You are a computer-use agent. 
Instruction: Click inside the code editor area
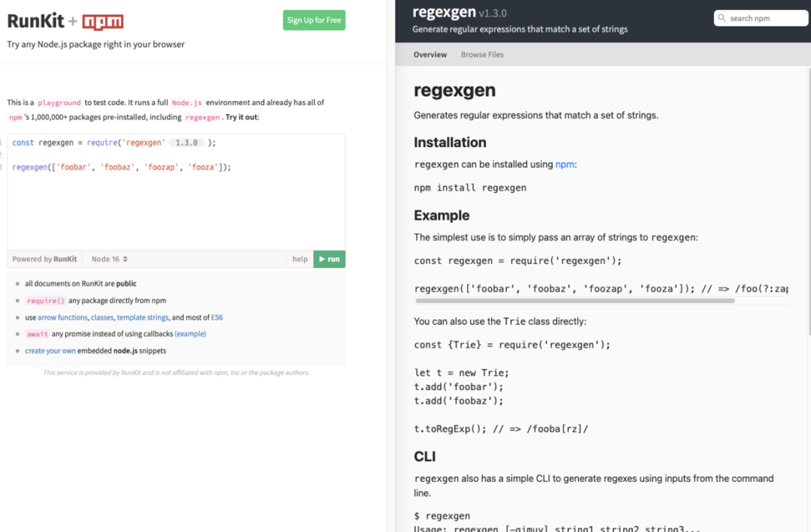[176, 192]
